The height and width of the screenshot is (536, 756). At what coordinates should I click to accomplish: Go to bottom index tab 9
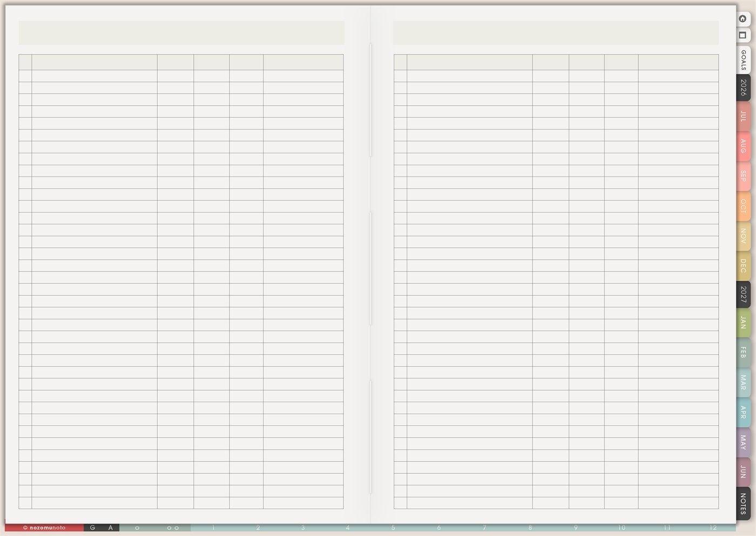[576, 527]
